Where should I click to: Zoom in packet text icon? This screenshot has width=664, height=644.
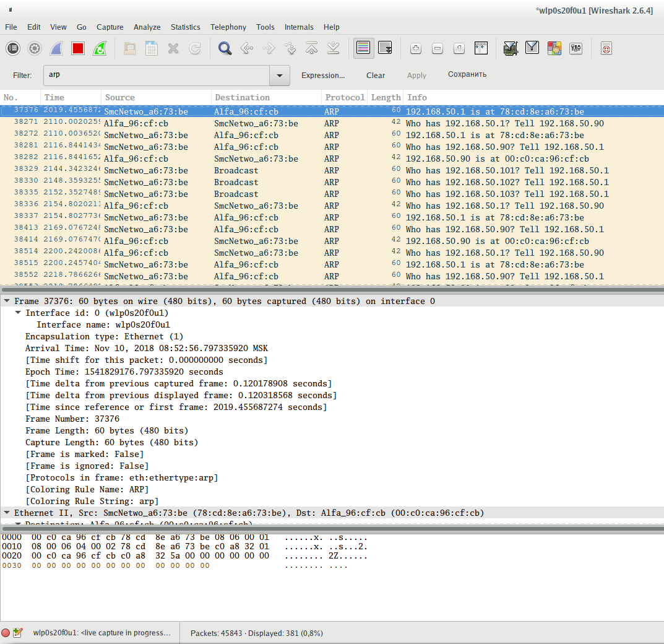click(x=416, y=48)
